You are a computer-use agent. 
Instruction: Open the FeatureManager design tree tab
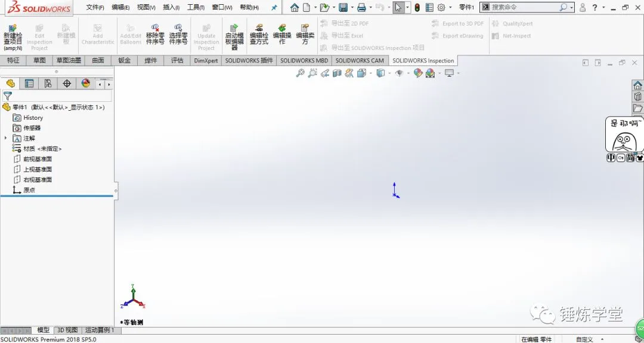pos(10,84)
